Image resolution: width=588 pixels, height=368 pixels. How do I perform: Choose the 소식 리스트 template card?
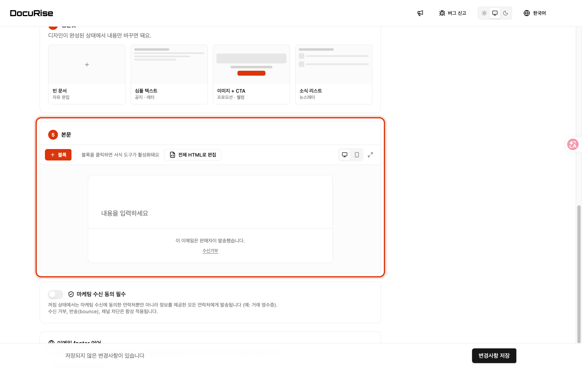(x=334, y=74)
